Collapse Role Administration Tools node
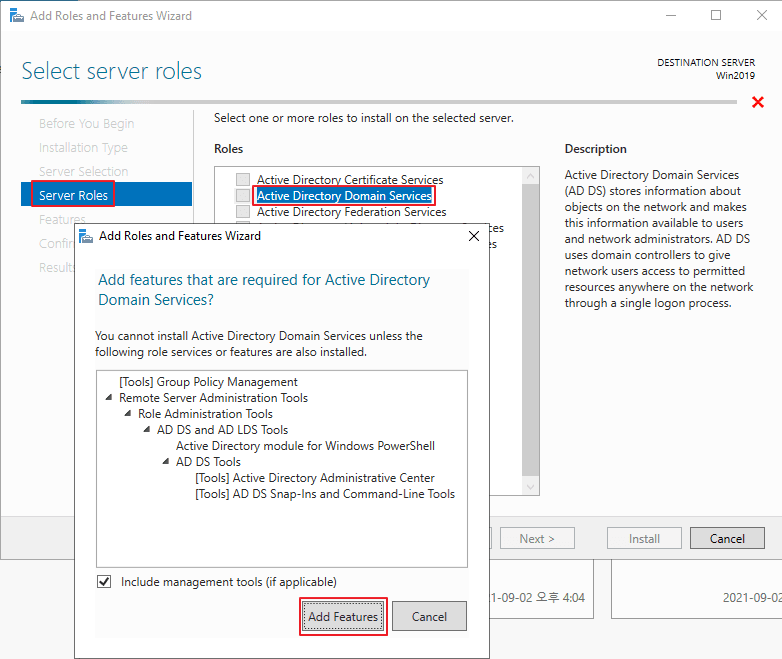The image size is (782, 659). coord(128,414)
